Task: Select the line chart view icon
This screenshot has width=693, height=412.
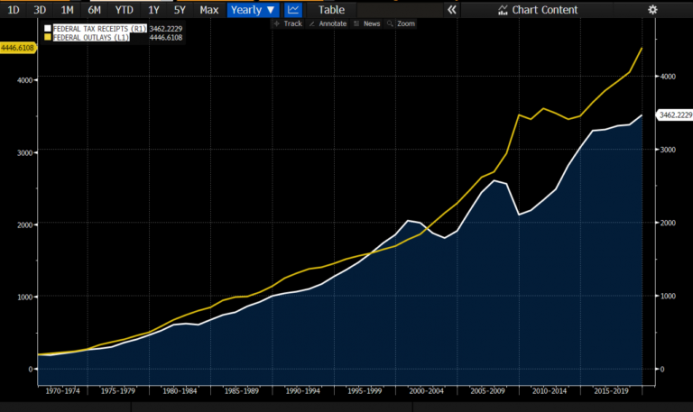Action: click(293, 10)
